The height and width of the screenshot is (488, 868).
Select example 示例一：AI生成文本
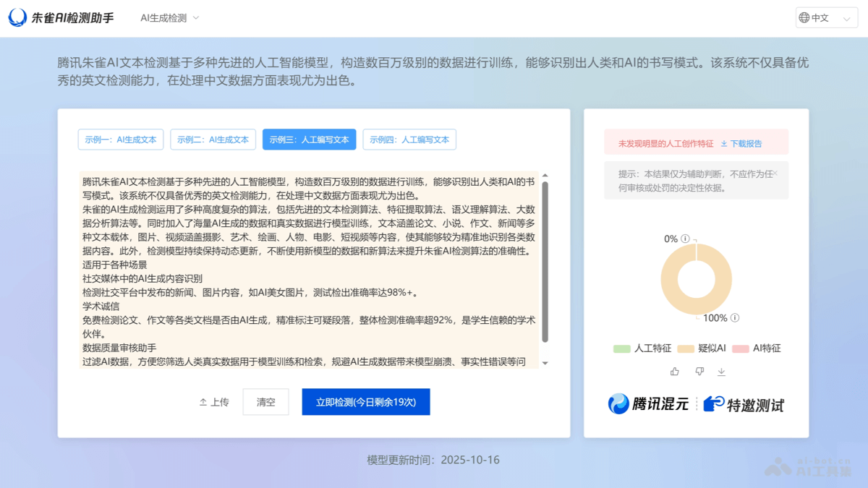120,140
